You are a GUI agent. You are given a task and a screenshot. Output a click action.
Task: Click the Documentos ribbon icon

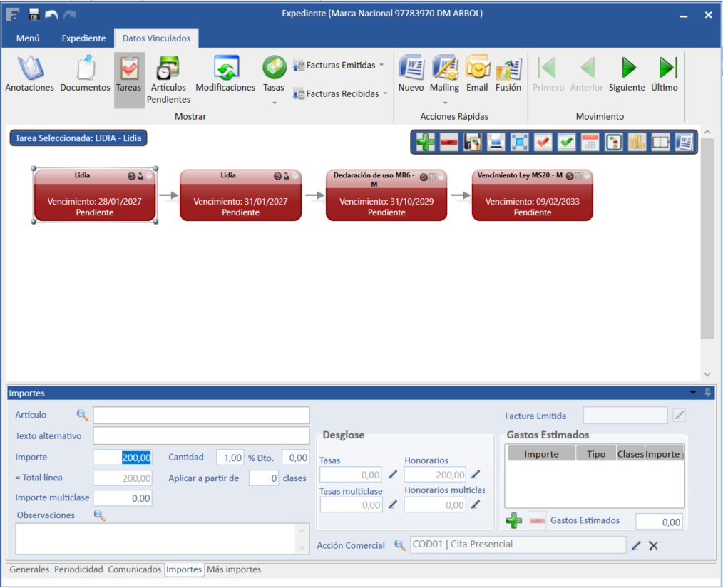tap(85, 68)
